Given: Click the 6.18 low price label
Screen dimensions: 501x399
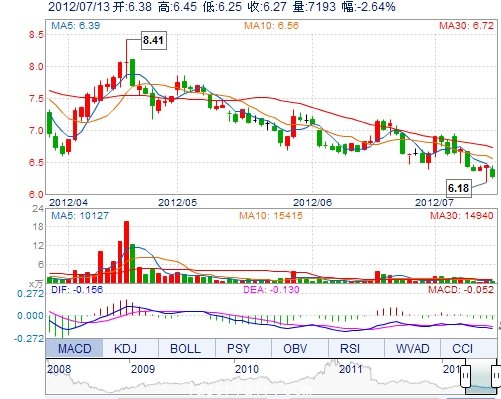Looking at the screenshot, I should tap(459, 188).
